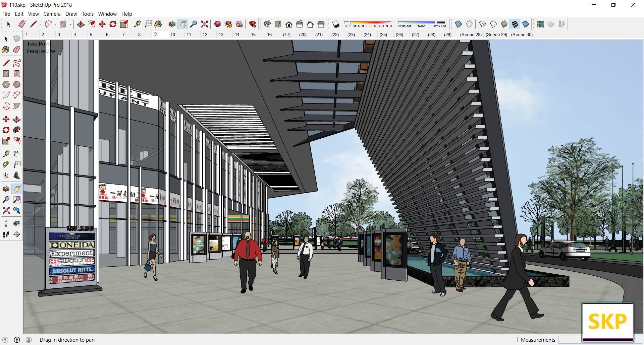Select the Paint Bucket tool in top toolbar
Viewport: 644px width, 345px height.
tap(158, 24)
